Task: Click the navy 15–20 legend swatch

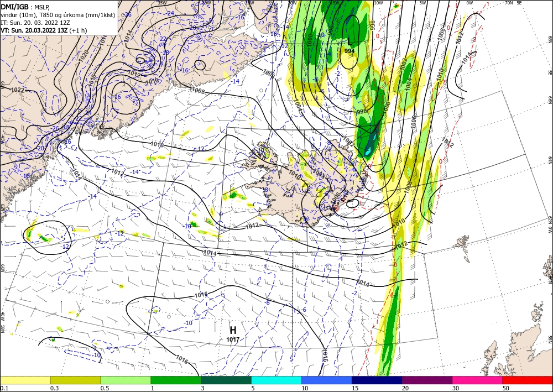Action: [x=377, y=380]
